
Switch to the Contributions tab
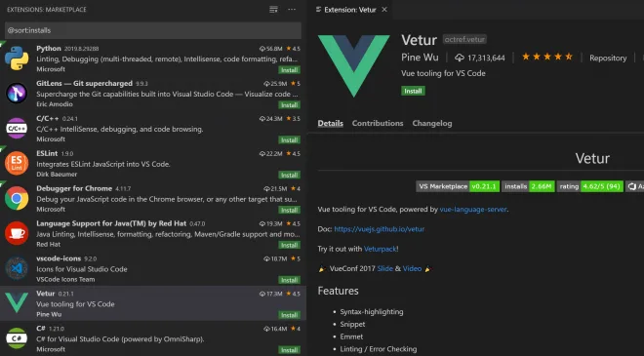tap(378, 123)
